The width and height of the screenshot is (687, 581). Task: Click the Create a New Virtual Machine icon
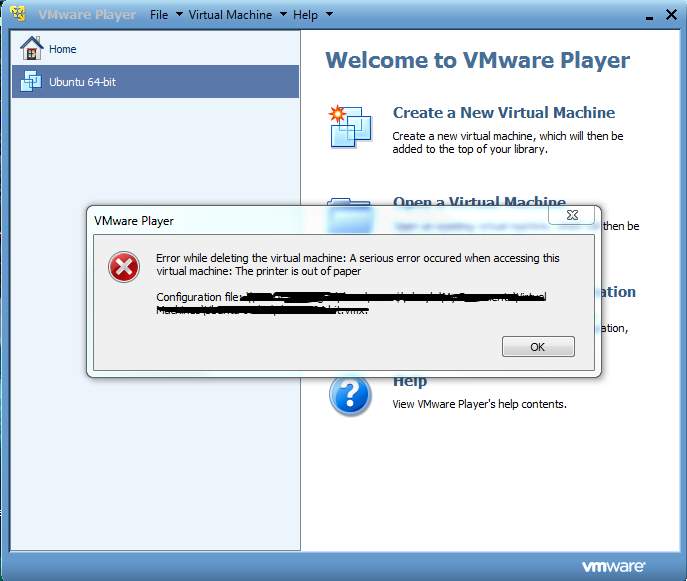tap(351, 126)
